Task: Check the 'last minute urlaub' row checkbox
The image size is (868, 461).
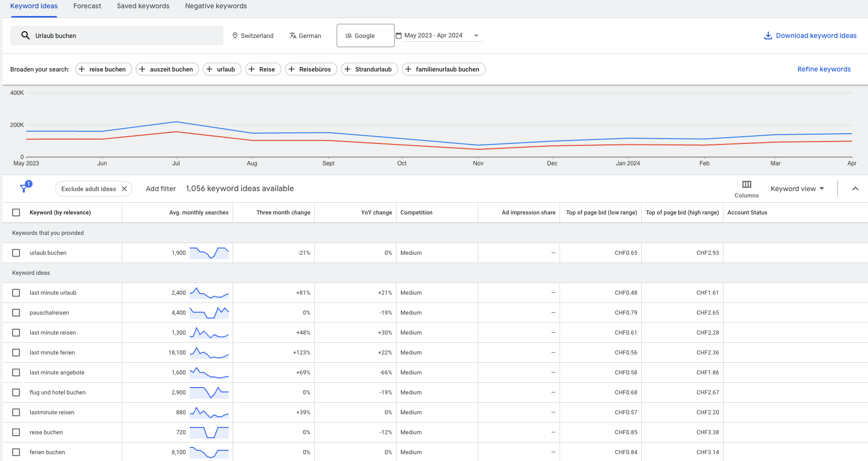Action: (16, 293)
